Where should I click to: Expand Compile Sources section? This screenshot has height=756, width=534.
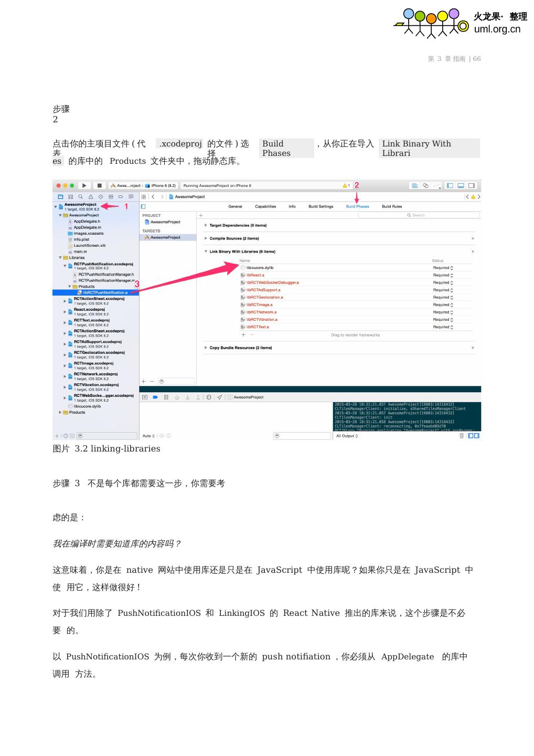(x=206, y=238)
